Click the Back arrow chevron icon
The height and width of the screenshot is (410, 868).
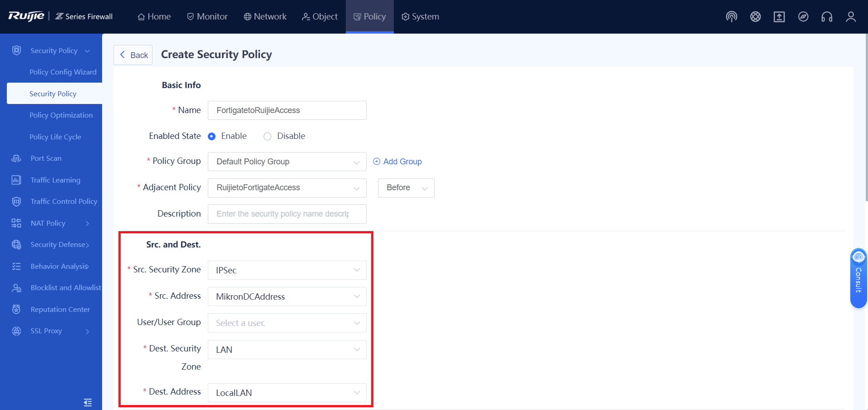click(122, 55)
